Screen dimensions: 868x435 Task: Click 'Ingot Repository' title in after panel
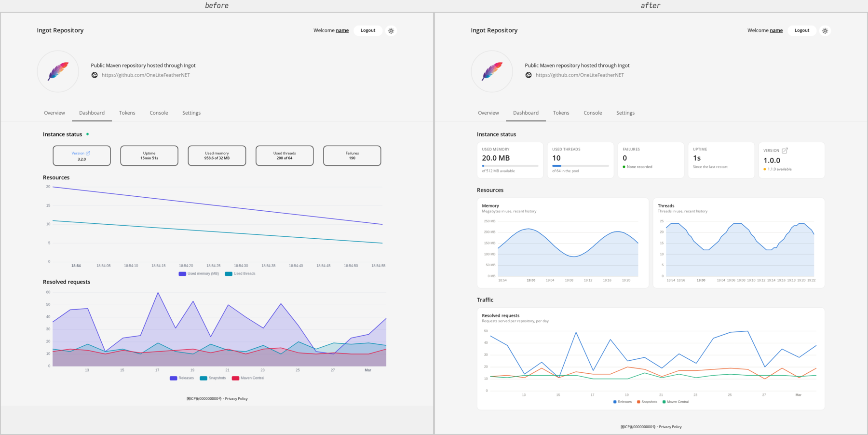494,30
